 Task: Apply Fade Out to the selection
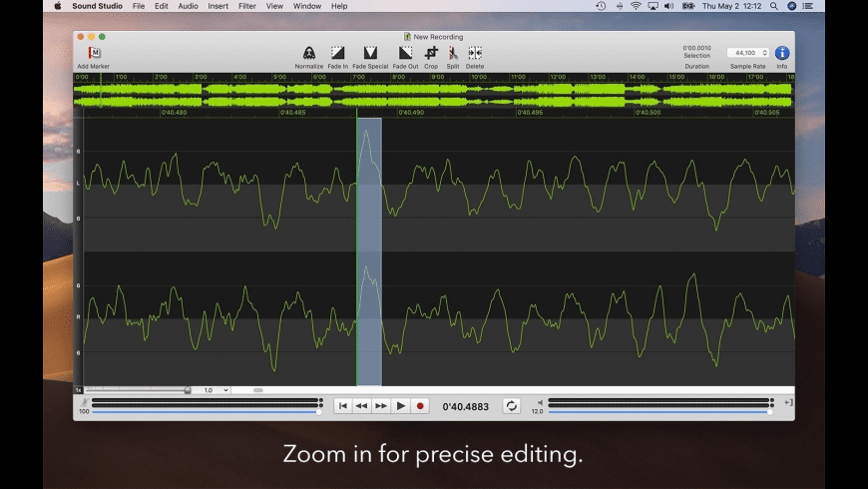point(405,53)
